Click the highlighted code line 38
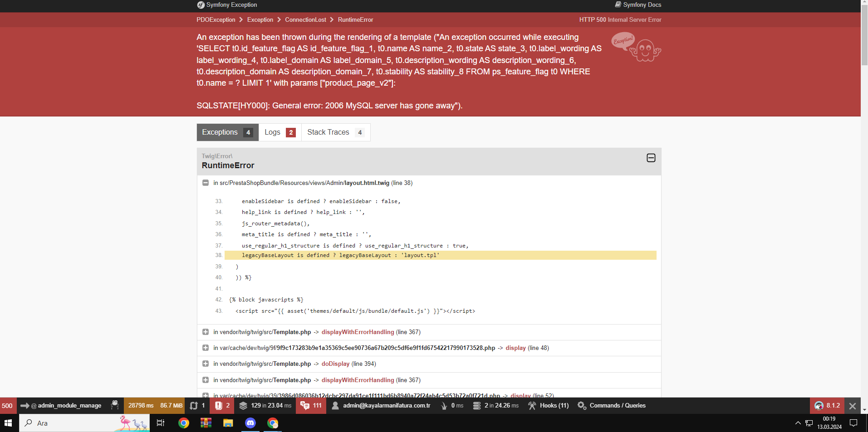Image resolution: width=868 pixels, height=432 pixels. 440,255
